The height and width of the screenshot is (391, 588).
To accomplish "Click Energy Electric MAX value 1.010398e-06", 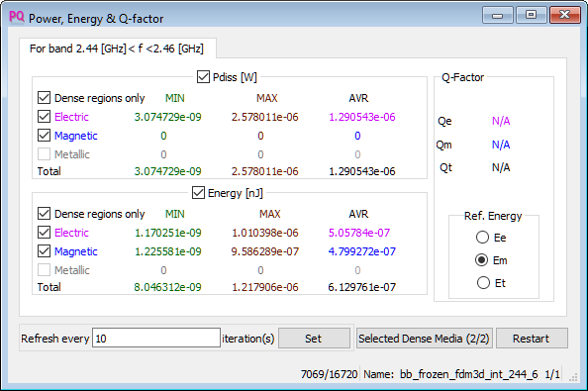I will click(x=265, y=233).
